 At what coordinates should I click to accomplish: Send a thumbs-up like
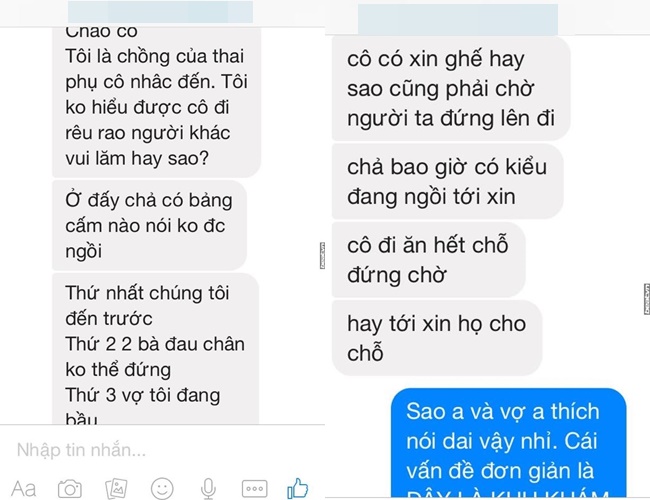click(298, 488)
